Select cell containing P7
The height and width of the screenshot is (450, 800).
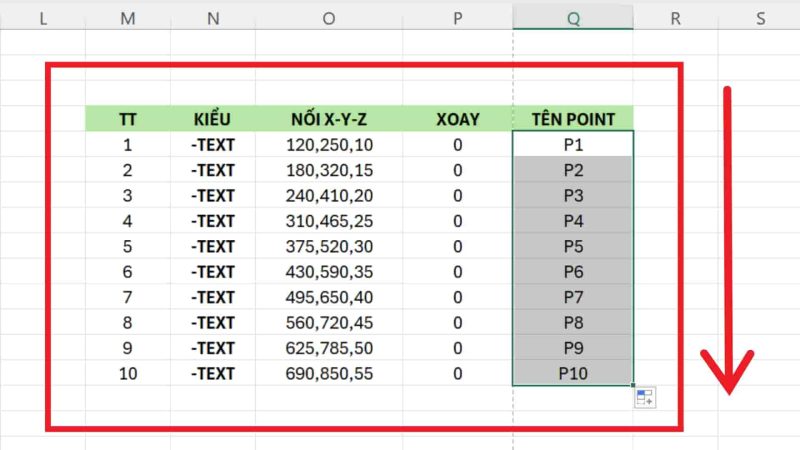tap(573, 297)
